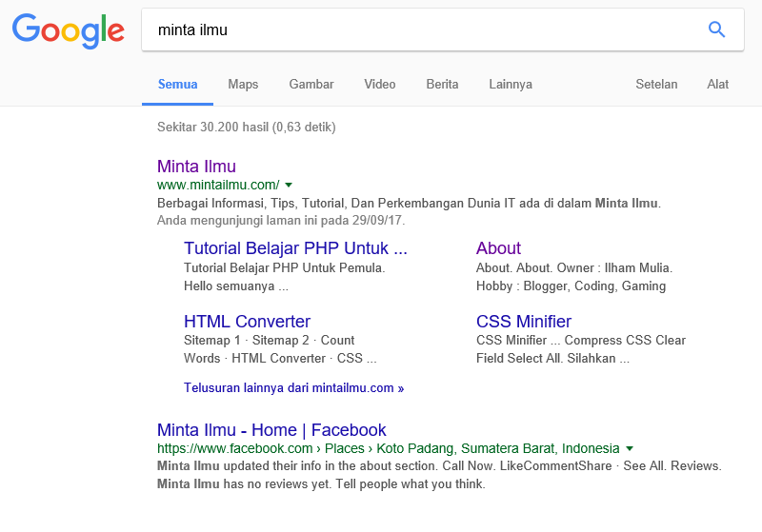762x532 pixels.
Task: Open Setelan search settings
Action: [656, 84]
